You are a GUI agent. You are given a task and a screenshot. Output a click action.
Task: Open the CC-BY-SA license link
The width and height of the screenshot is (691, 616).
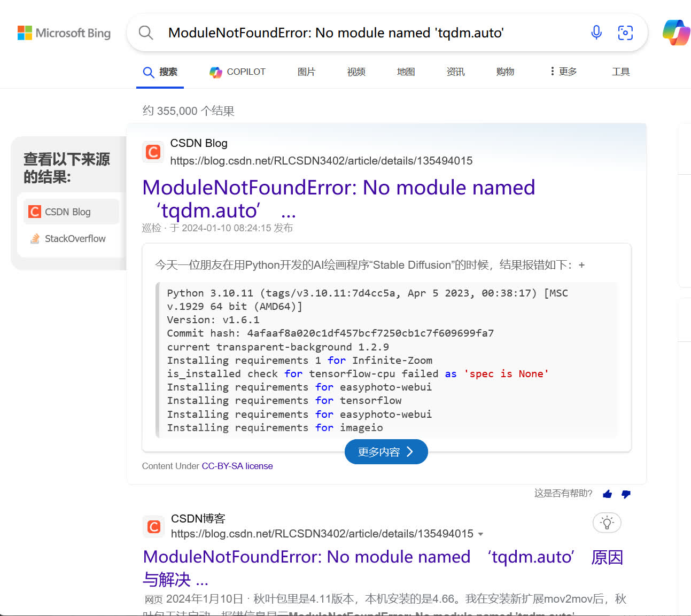click(237, 466)
